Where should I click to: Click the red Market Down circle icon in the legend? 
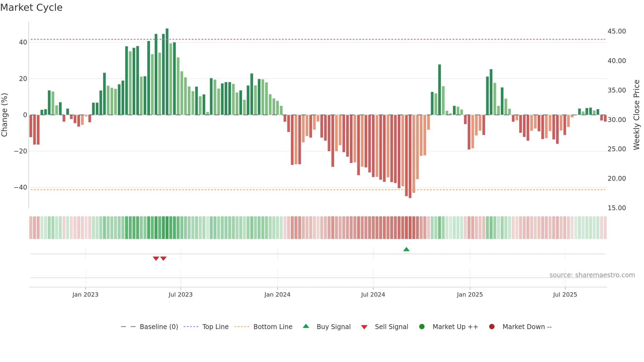492,327
